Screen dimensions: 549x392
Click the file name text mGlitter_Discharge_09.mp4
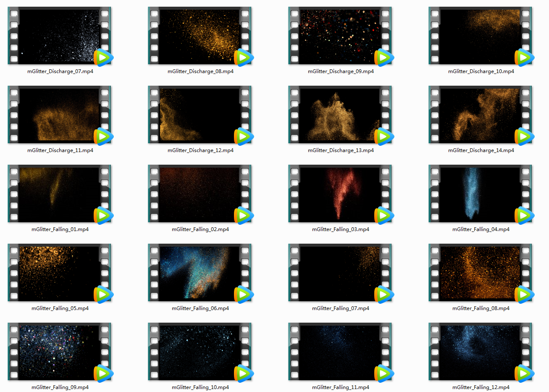tap(341, 71)
